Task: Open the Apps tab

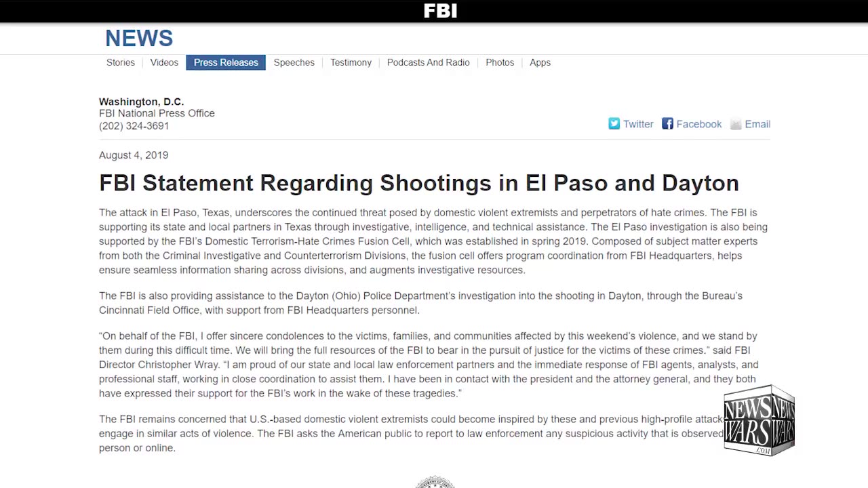Action: 540,62
